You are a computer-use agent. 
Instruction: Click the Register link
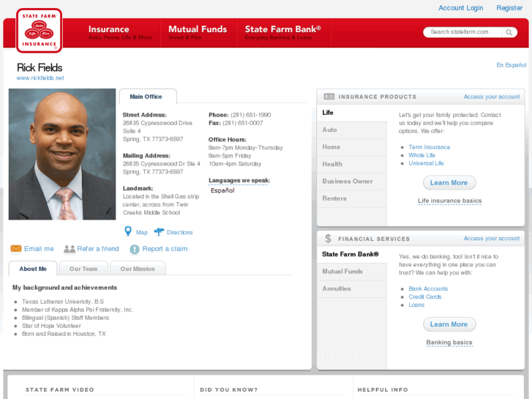click(x=509, y=8)
